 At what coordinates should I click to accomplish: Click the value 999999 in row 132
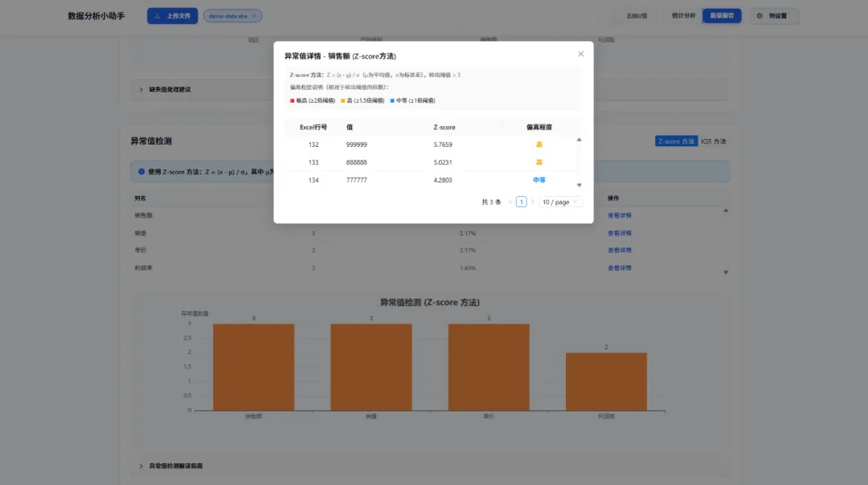(357, 145)
